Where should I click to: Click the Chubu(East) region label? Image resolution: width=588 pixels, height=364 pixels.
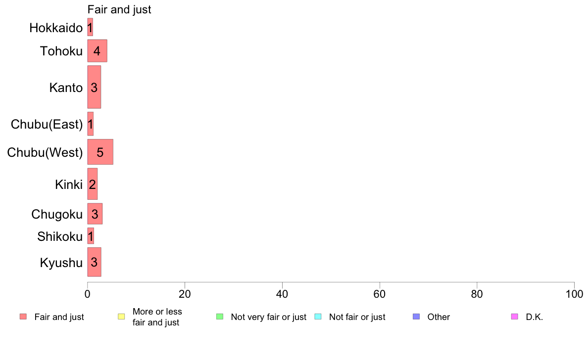[47, 124]
